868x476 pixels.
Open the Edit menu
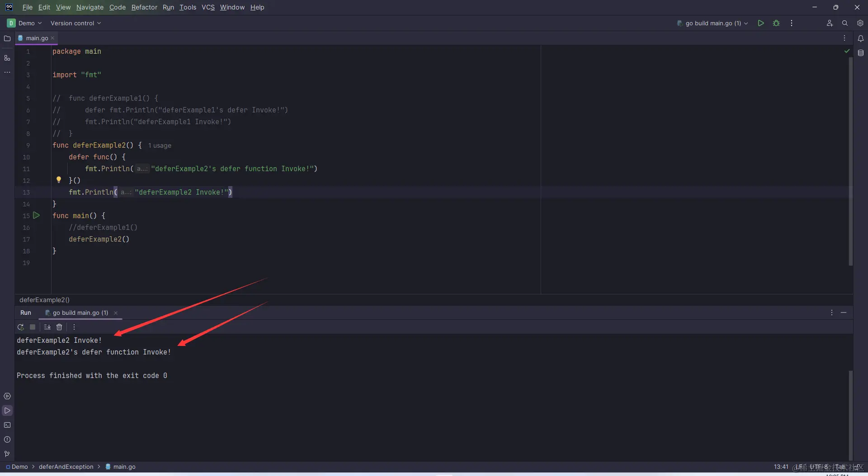pos(44,7)
